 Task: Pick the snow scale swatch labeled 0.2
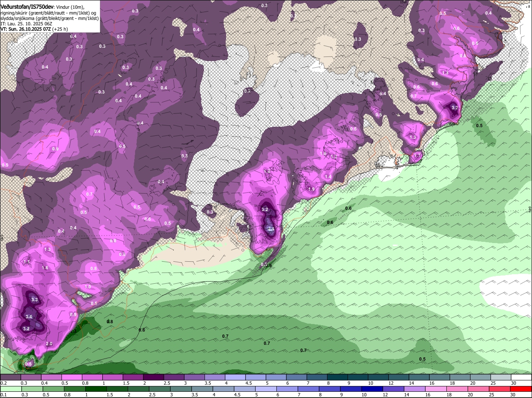click(x=10, y=377)
